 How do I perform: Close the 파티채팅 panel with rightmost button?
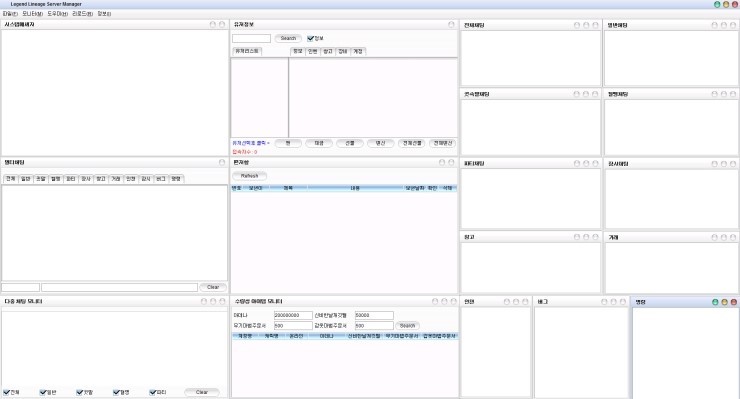click(595, 163)
